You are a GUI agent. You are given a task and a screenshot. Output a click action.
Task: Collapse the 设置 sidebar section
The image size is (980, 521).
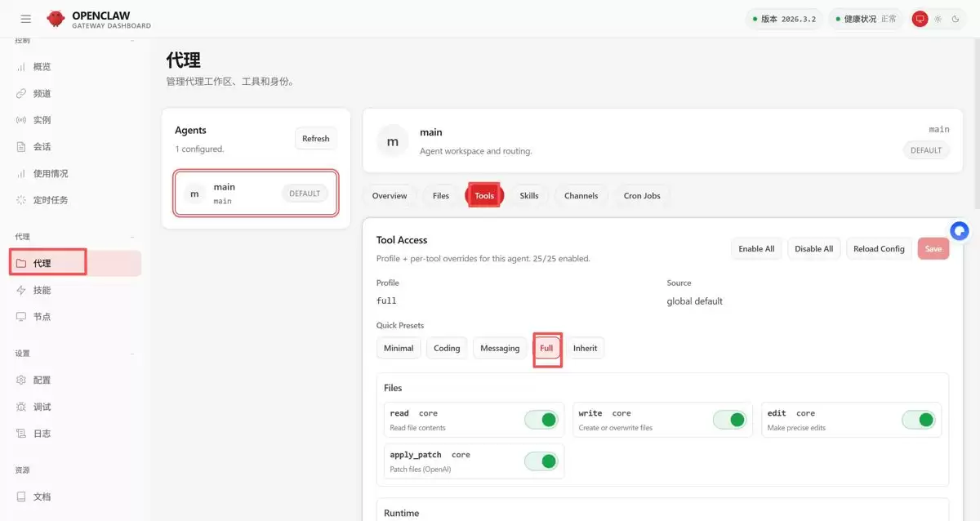(132, 354)
